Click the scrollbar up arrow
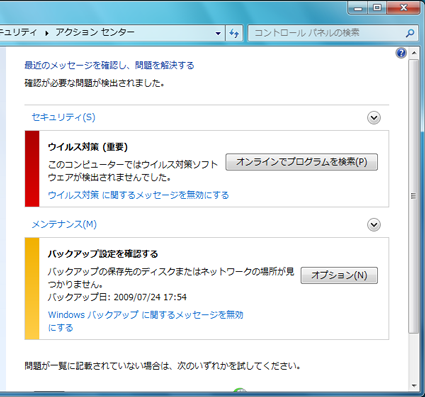425x397 pixels. (414, 53)
